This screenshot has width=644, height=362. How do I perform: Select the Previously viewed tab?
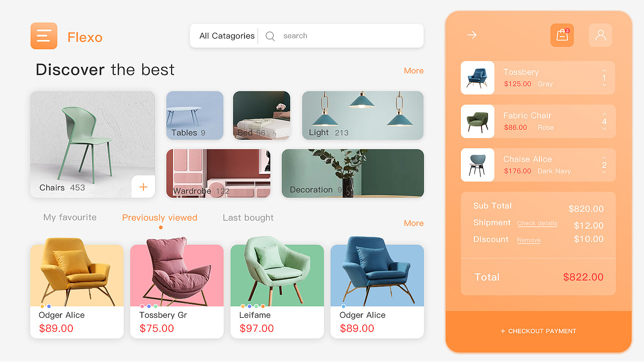(159, 218)
